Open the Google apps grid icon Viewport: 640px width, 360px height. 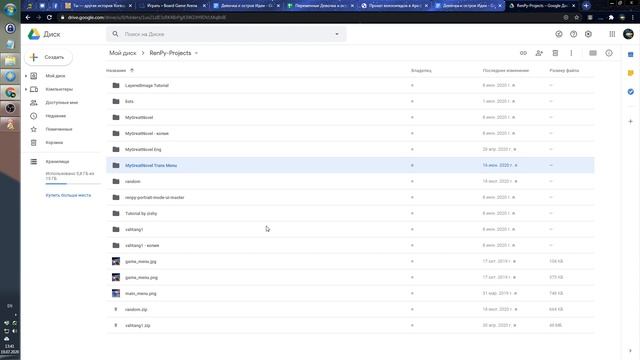612,34
